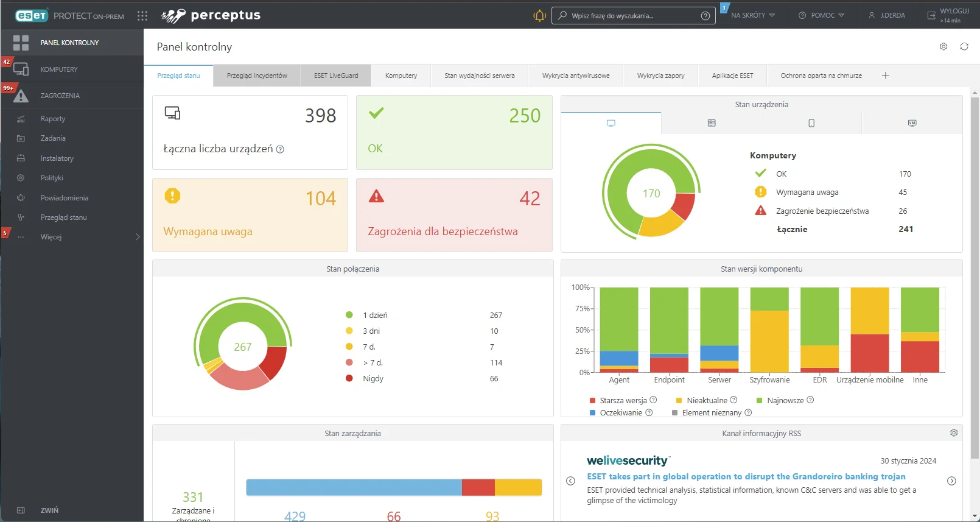This screenshot has width=980, height=522.
Task: Go to next RSS news article
Action: pyautogui.click(x=951, y=481)
